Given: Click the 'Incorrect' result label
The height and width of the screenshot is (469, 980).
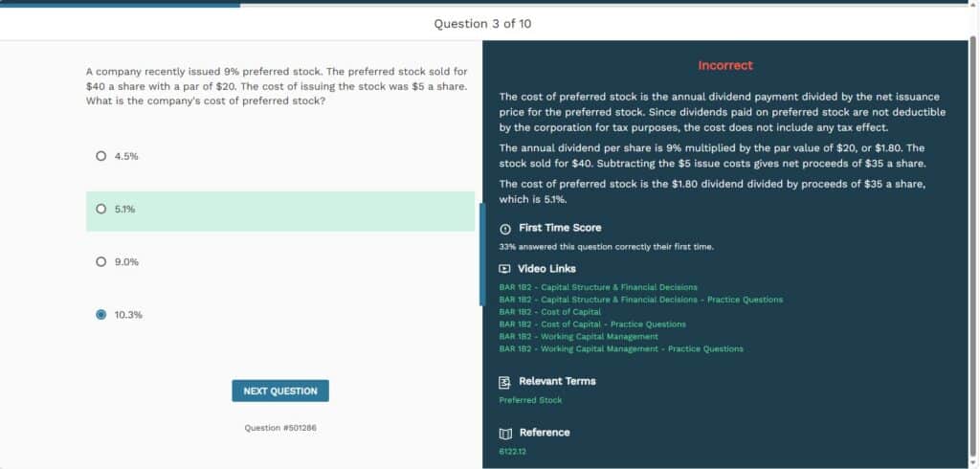Looking at the screenshot, I should click(725, 65).
